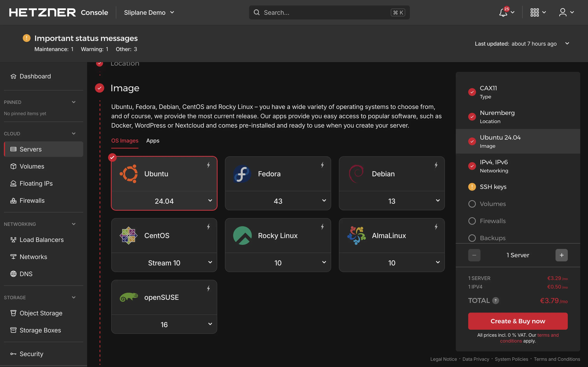Click inside the search field

pyautogui.click(x=316, y=12)
